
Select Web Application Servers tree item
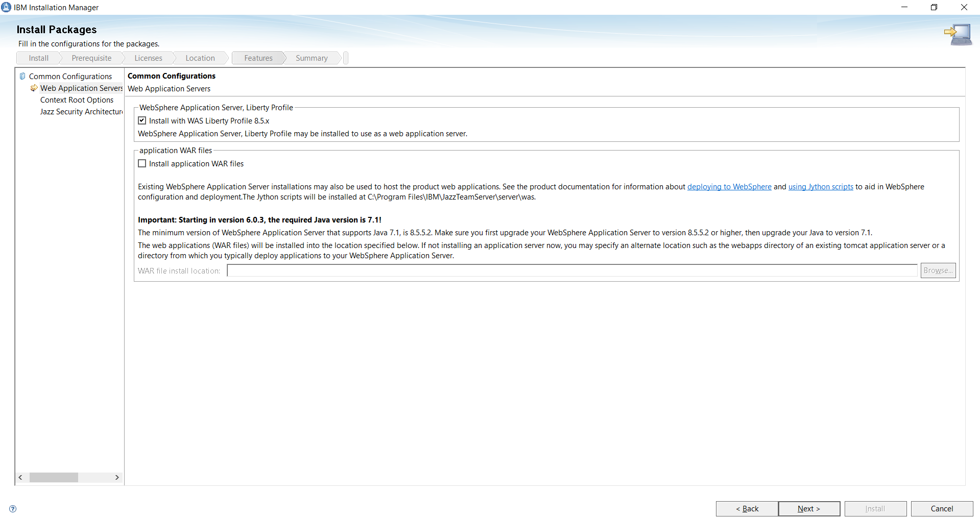(x=82, y=88)
